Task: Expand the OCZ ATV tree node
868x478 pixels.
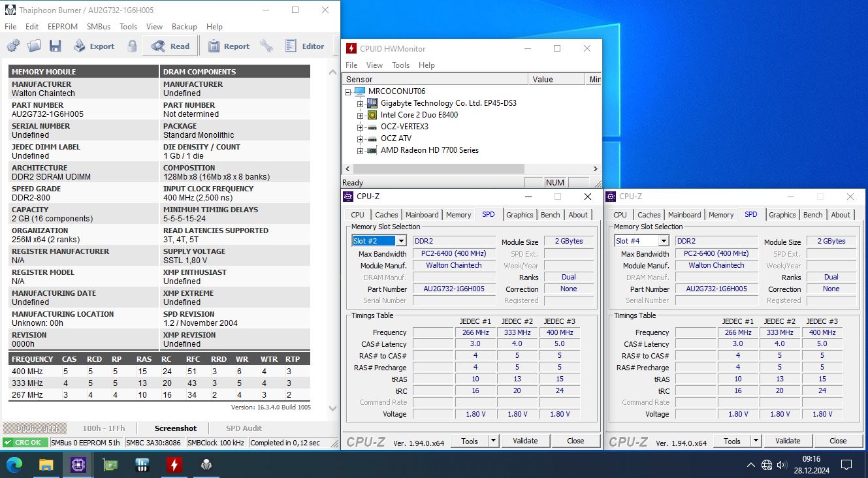Action: [360, 138]
